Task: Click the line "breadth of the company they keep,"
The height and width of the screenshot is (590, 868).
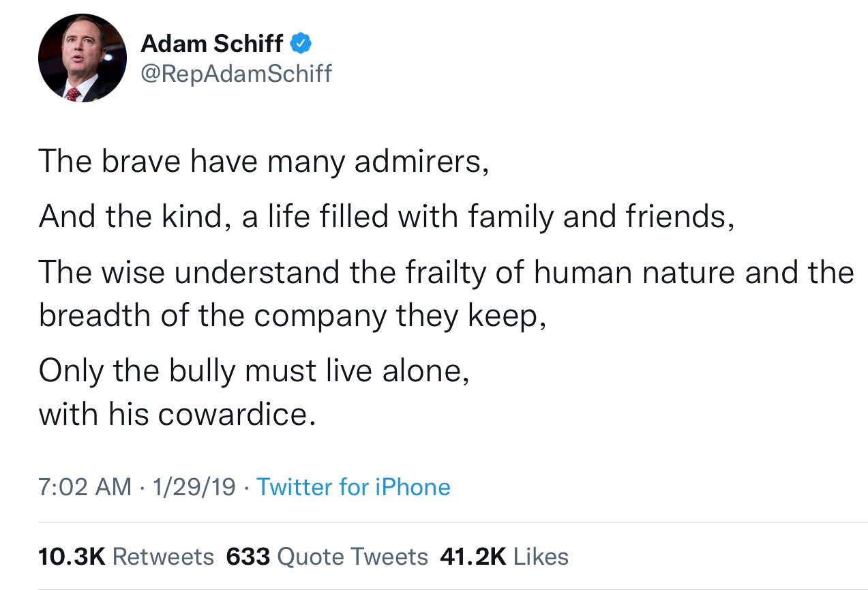Action: point(292,314)
